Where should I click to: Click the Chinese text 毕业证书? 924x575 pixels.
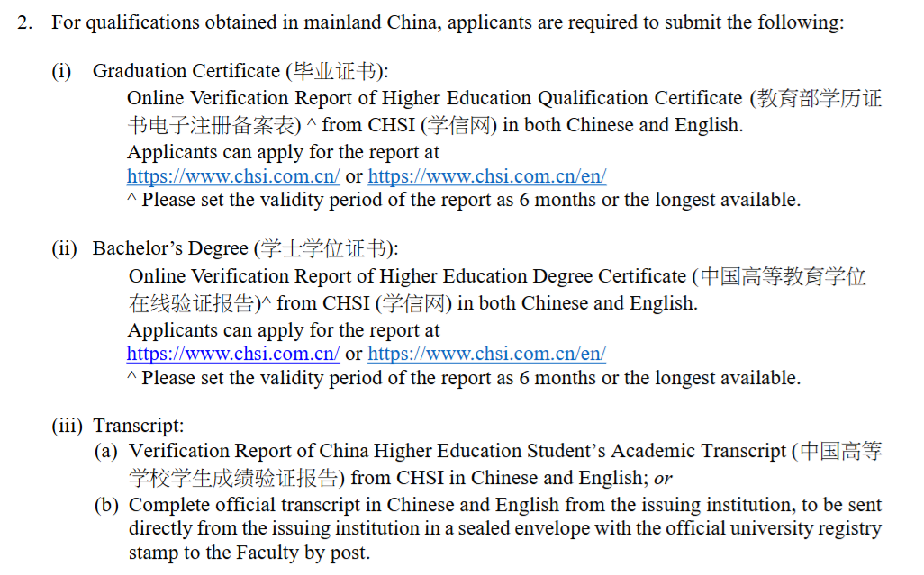point(333,71)
